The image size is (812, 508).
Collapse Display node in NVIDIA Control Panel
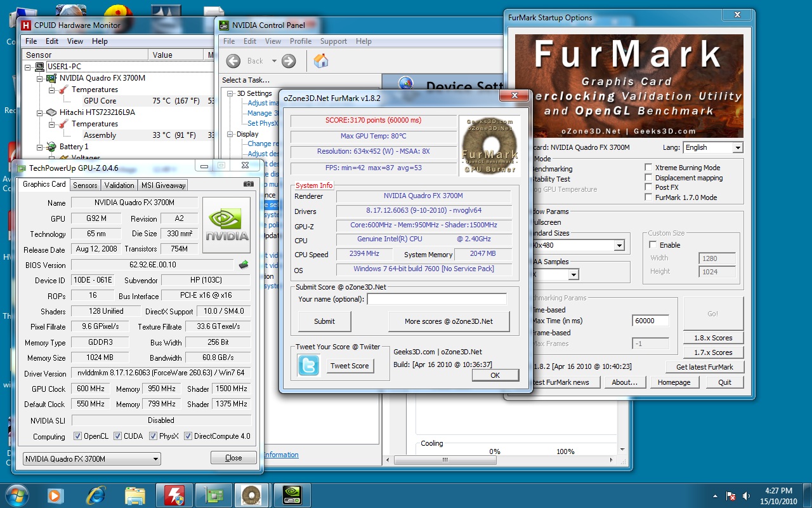pos(230,134)
